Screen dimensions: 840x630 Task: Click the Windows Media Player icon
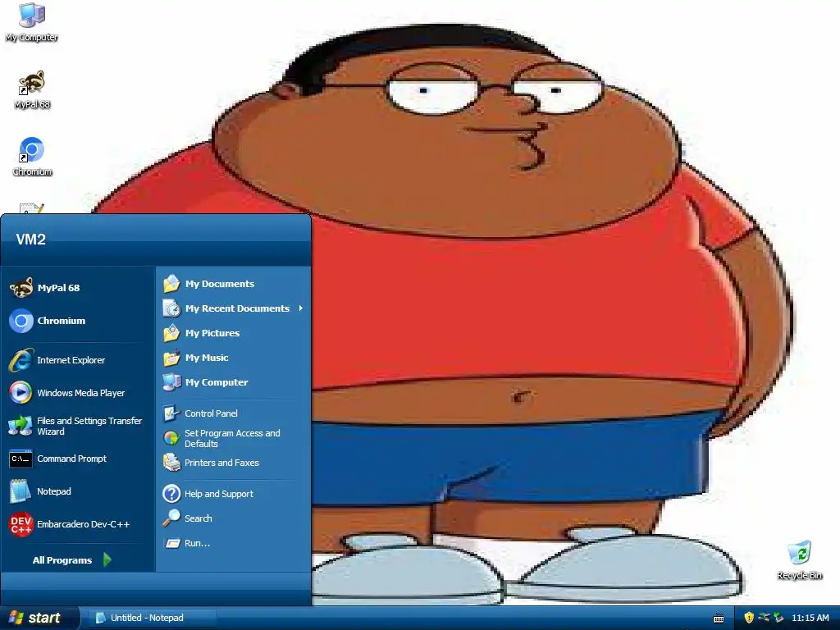tap(21, 393)
